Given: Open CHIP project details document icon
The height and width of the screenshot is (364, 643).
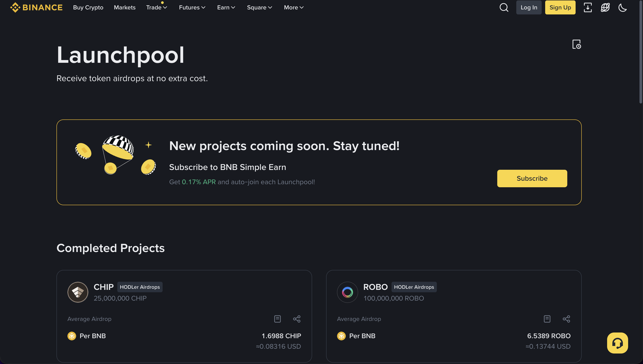Looking at the screenshot, I should [277, 319].
